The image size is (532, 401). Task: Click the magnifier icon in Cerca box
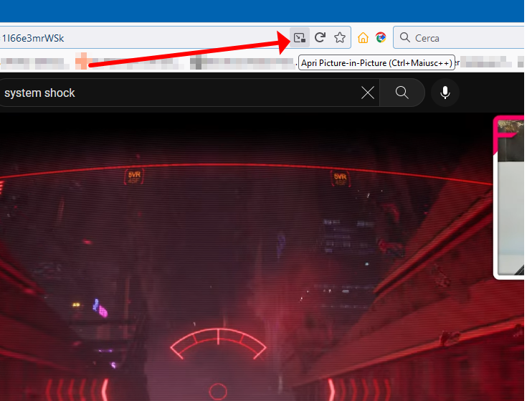[x=405, y=37]
